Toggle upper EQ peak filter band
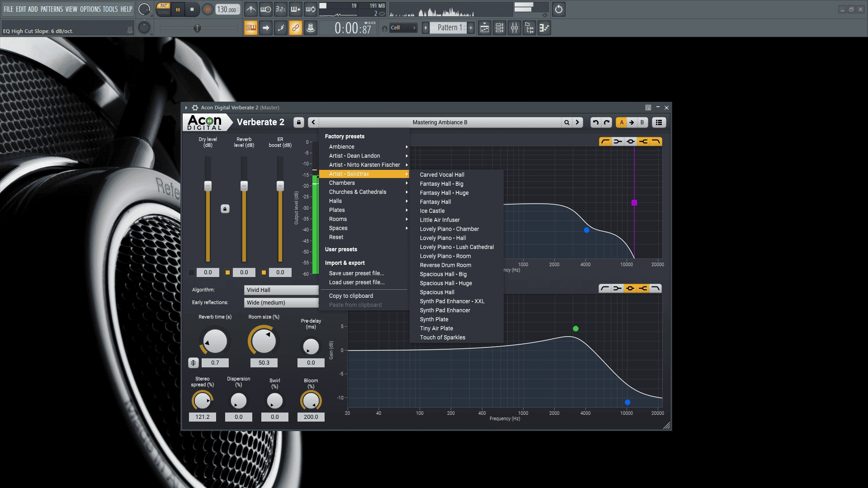 coord(630,142)
